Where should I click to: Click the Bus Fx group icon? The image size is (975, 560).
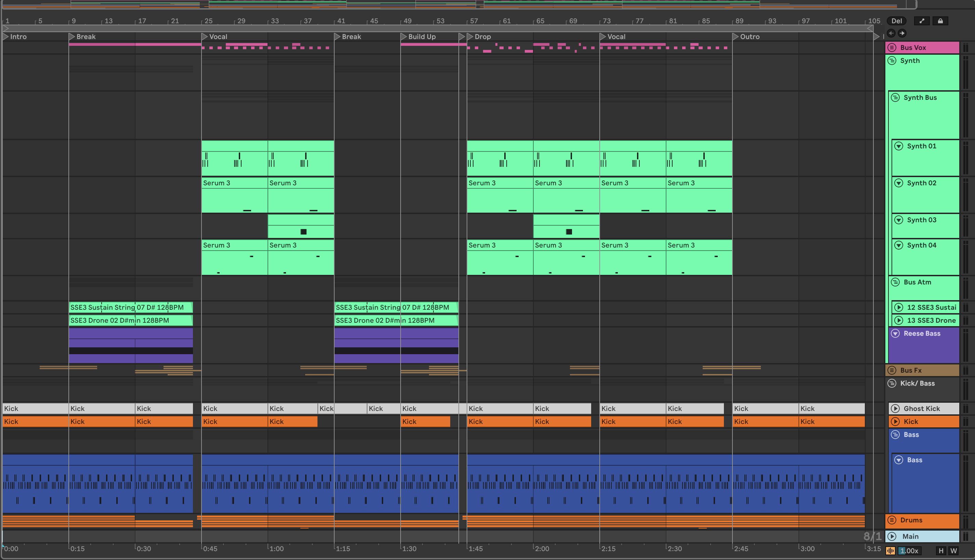click(892, 370)
